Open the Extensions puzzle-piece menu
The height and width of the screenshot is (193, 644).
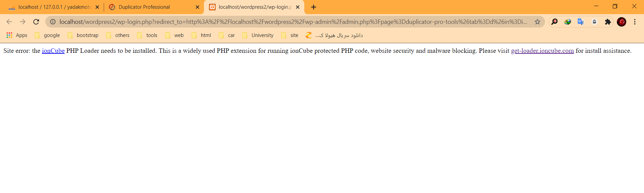coord(608,22)
